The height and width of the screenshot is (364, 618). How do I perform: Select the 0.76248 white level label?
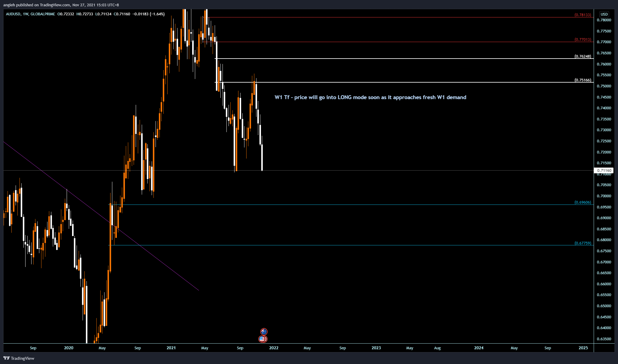[583, 56]
